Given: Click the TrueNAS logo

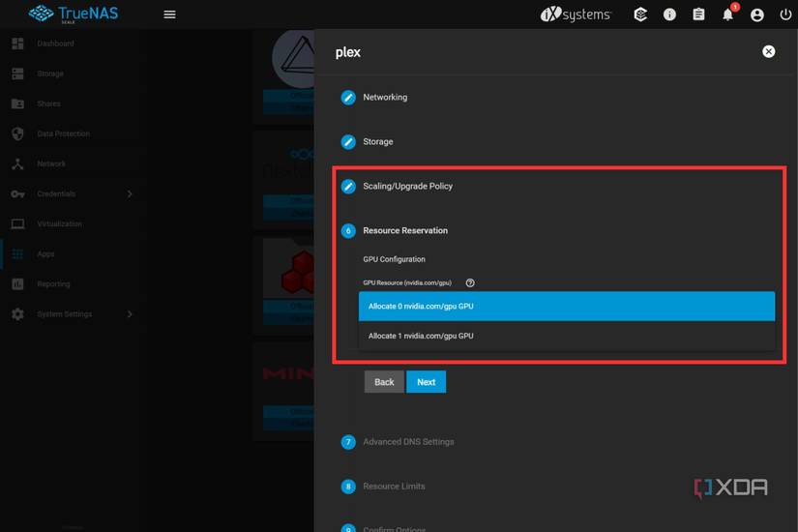Looking at the screenshot, I should click(74, 14).
